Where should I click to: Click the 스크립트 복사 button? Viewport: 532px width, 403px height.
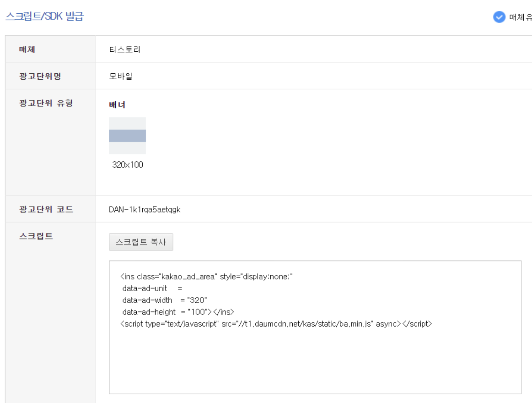(x=141, y=242)
